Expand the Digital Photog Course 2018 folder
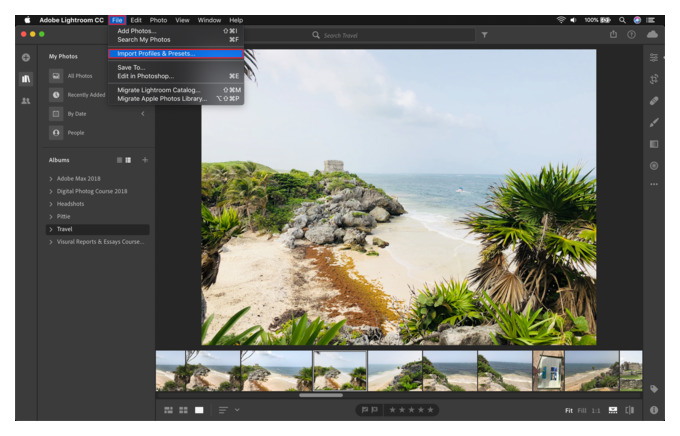The height and width of the screenshot is (436, 680). 51,191
